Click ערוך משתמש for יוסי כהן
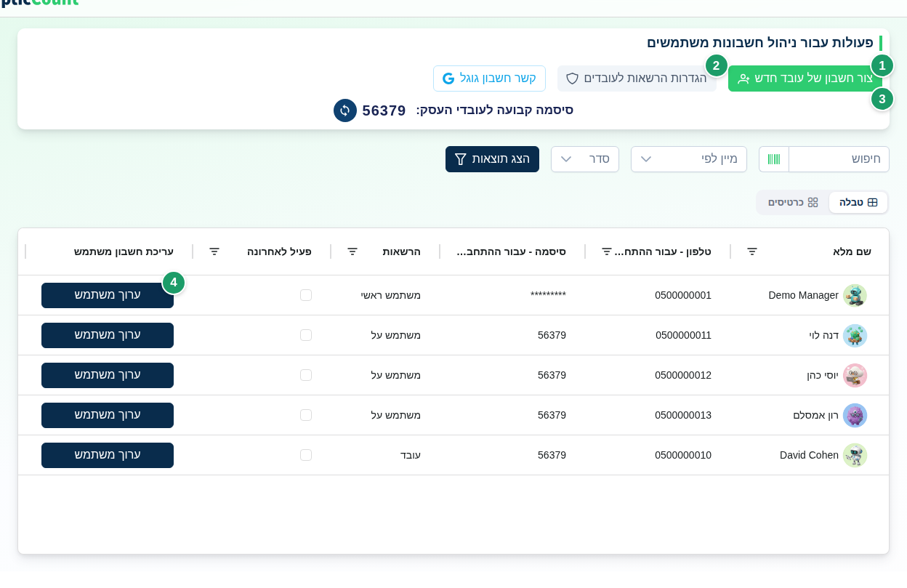This screenshot has height=588, width=907. [108, 375]
